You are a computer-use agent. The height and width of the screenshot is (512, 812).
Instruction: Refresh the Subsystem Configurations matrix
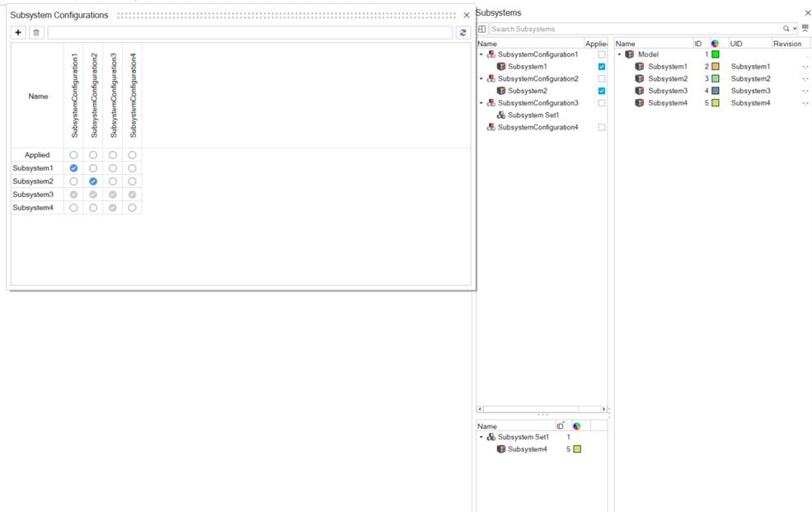point(463,33)
